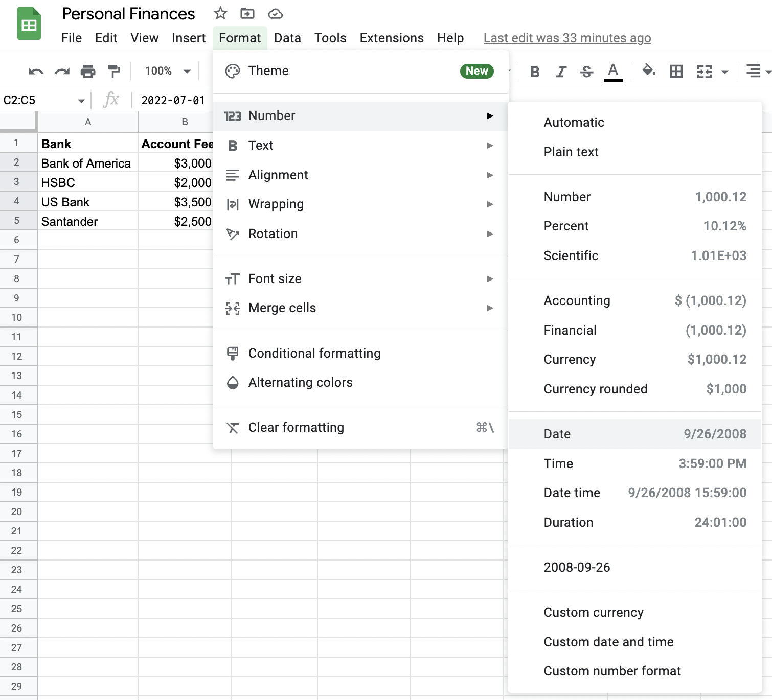Select Conditional formatting in Format menu
Image resolution: width=772 pixels, height=700 pixels.
[x=314, y=353]
